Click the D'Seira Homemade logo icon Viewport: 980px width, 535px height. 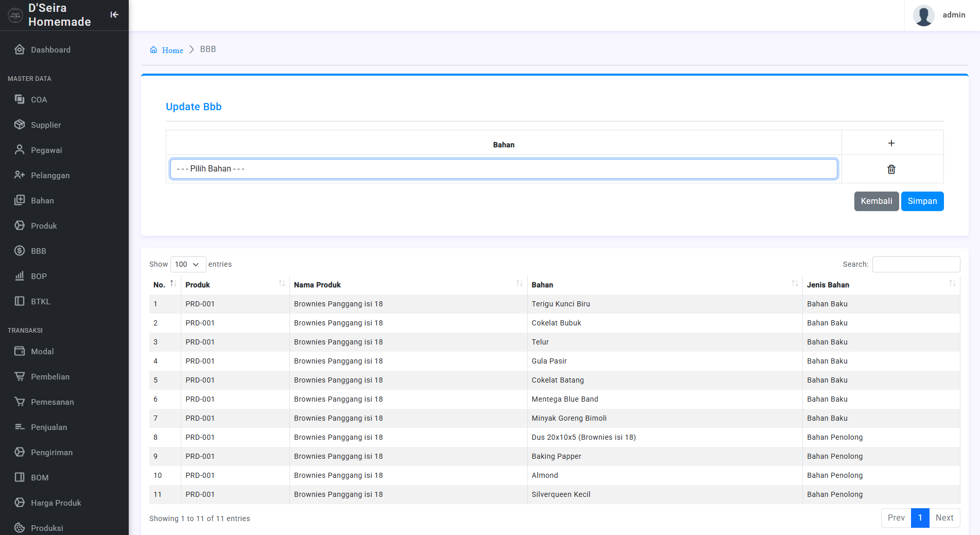(x=15, y=15)
